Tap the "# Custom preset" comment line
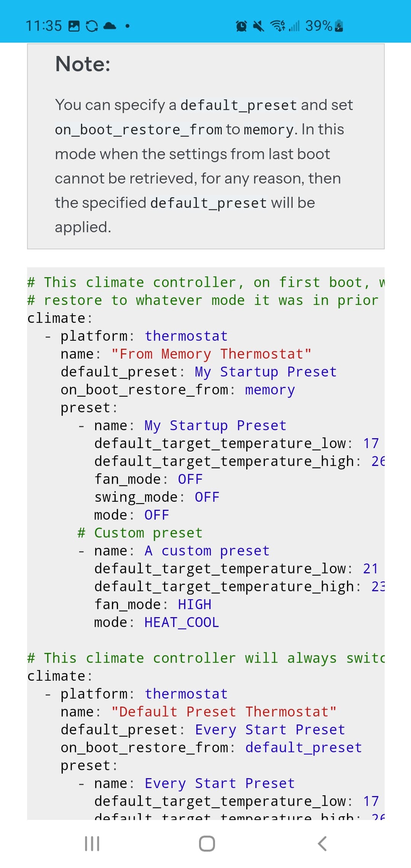Image resolution: width=411 pixels, height=868 pixels. [x=140, y=533]
